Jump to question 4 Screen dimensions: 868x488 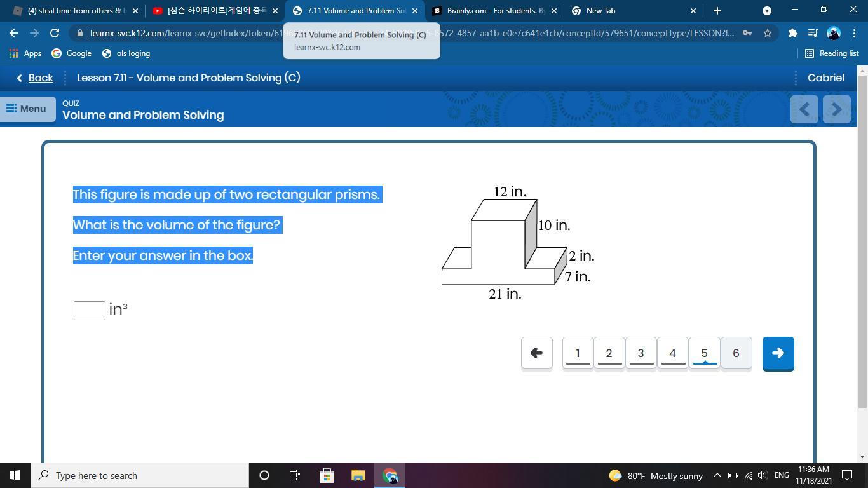coord(673,353)
